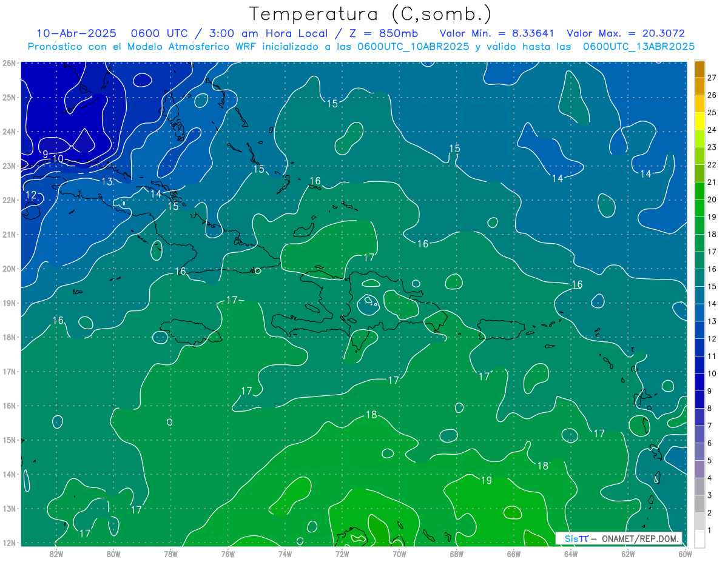Click longitude axis label '62W'
Screen dimensions: 728x562
coord(628,554)
